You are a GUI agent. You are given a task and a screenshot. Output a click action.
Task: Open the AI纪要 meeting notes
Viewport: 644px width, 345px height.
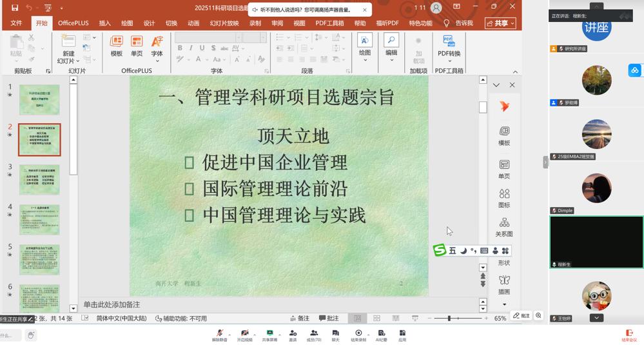coord(381,335)
